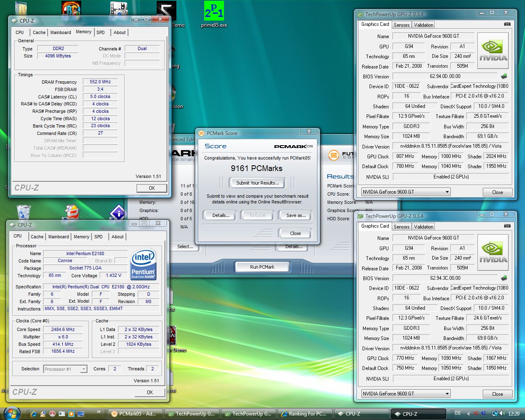Viewport: 525px width, 420px height.
Task: Click screenshot camera icon in bottom GPU-Z window
Action: point(507,226)
